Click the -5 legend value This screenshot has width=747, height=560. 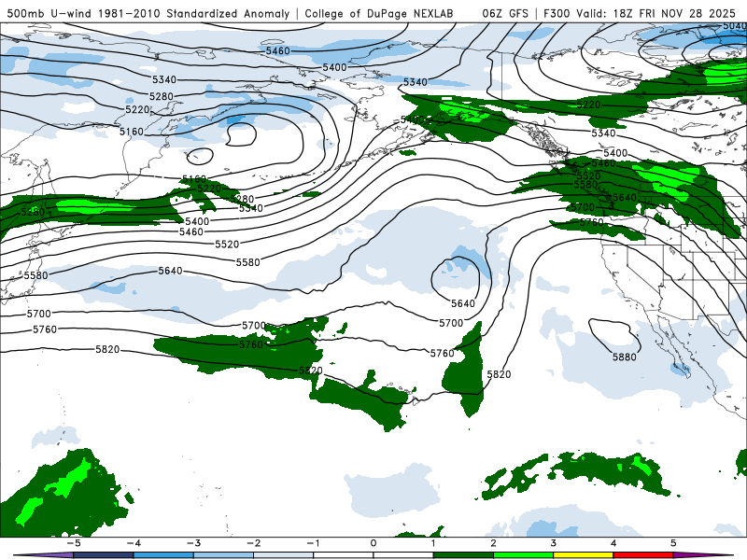[x=74, y=543]
